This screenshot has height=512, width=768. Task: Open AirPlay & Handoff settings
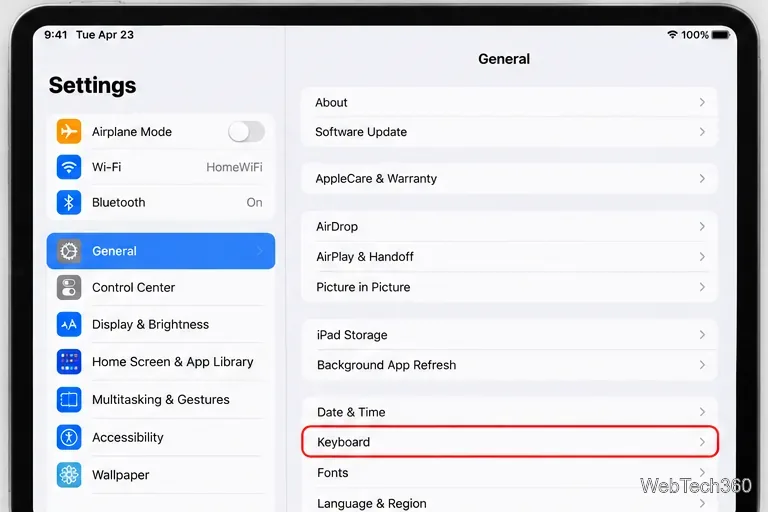(x=509, y=257)
